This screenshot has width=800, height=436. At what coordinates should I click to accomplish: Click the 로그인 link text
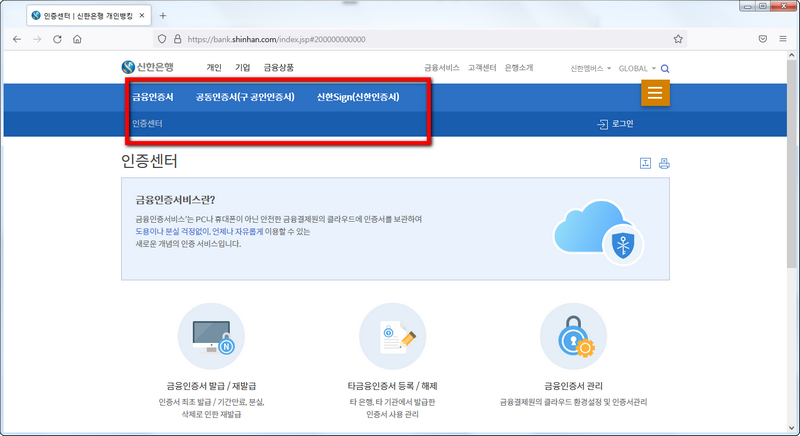click(622, 123)
